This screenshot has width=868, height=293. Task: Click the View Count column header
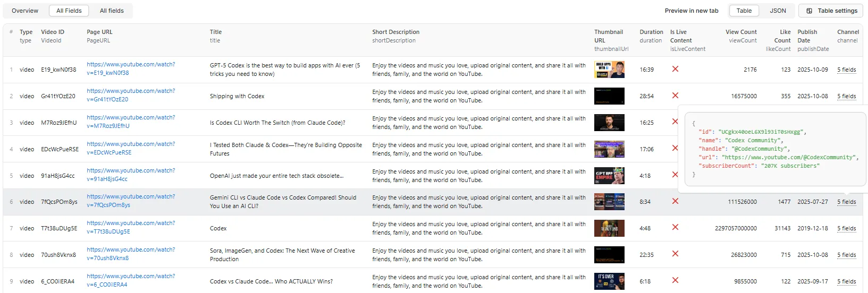pos(741,32)
